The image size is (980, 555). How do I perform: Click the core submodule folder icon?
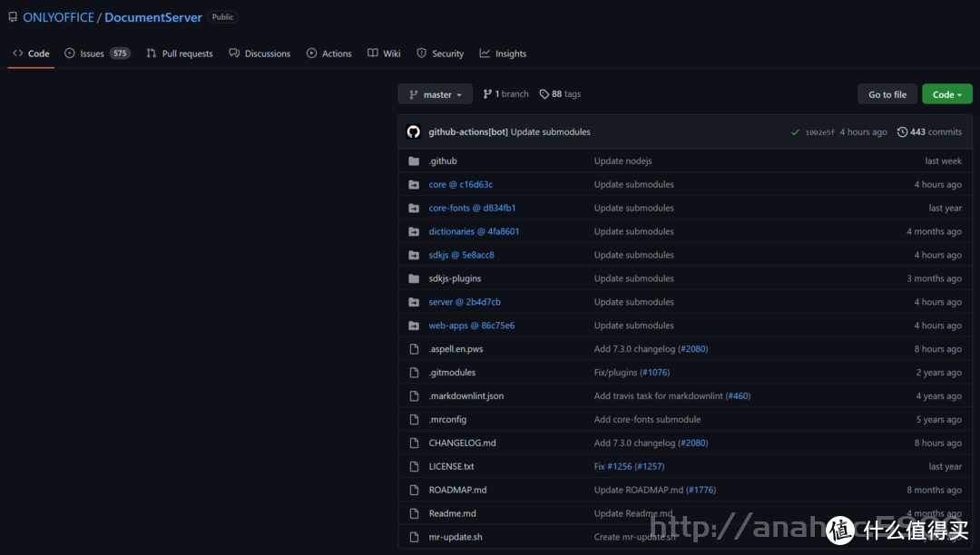pyautogui.click(x=414, y=185)
